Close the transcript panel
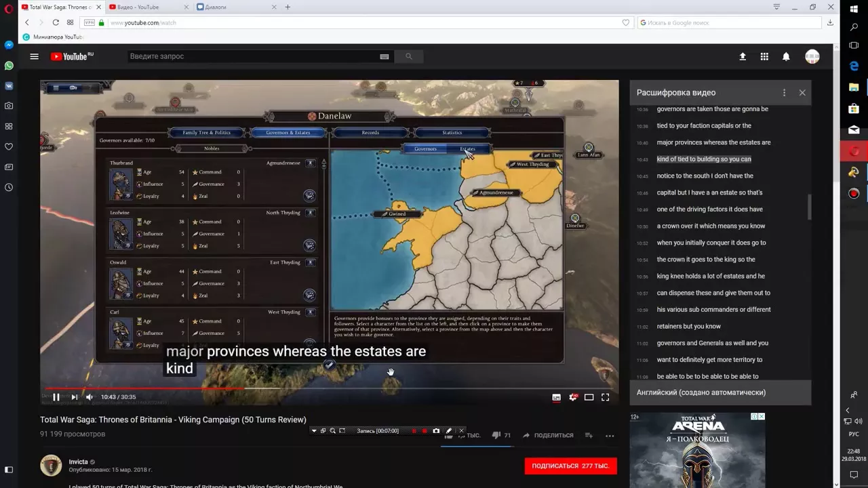Image resolution: width=868 pixels, height=488 pixels. pyautogui.click(x=802, y=92)
